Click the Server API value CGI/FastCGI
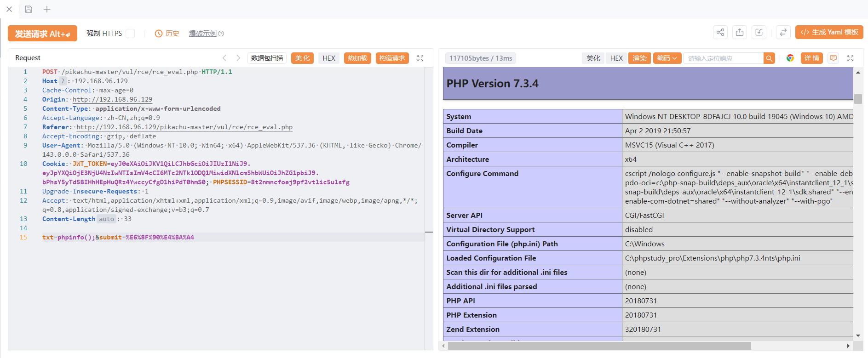 point(644,216)
